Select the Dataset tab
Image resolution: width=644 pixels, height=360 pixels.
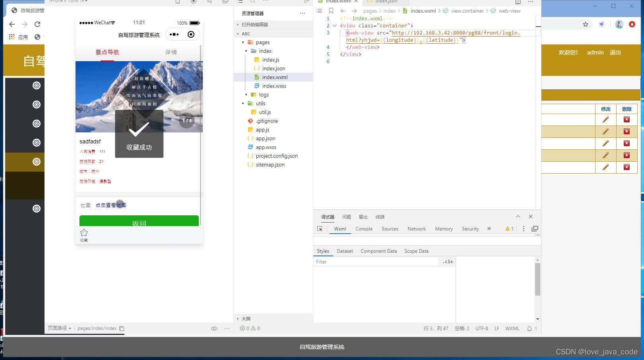tap(345, 251)
